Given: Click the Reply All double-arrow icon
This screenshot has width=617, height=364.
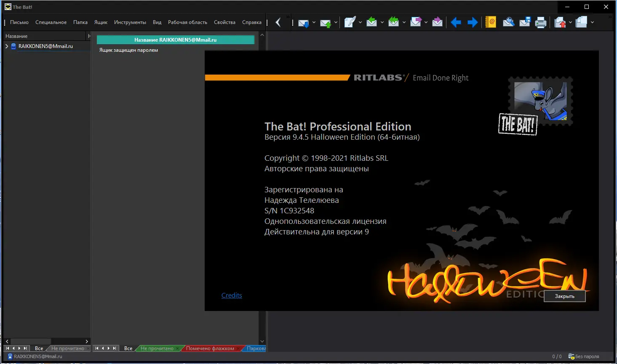Looking at the screenshot, I should tap(393, 22).
